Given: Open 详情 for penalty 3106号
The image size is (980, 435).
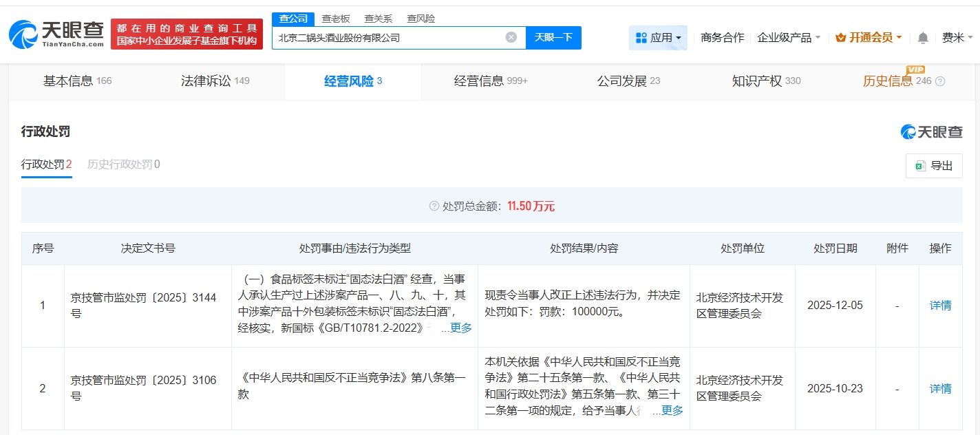Looking at the screenshot, I should tap(940, 389).
